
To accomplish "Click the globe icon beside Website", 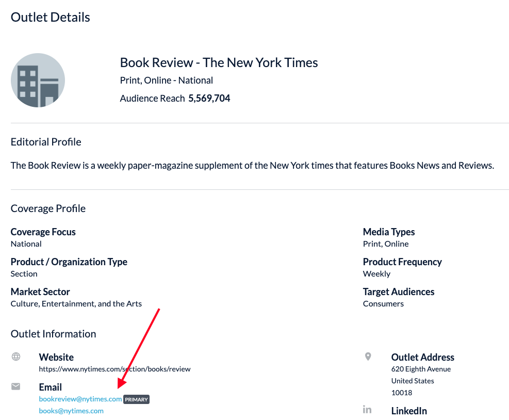I will point(16,357).
